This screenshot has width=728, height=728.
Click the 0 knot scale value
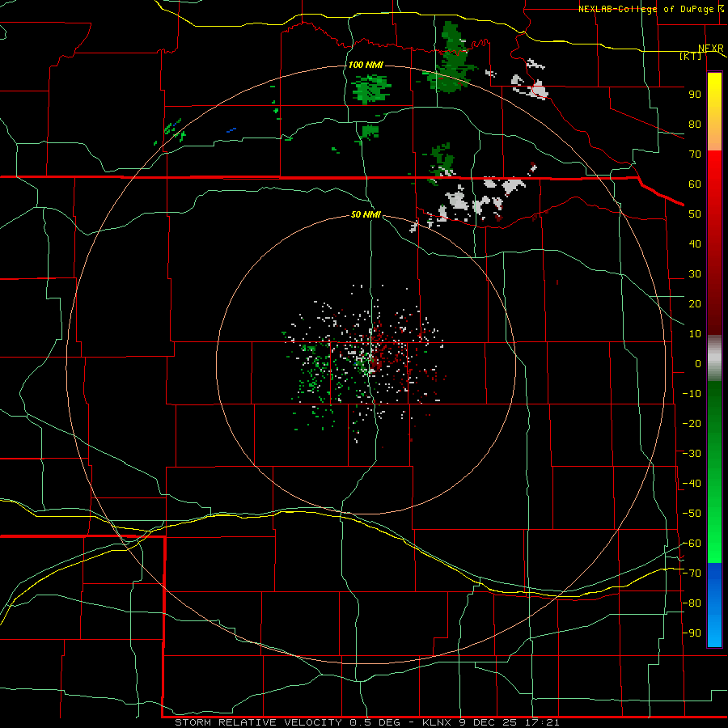click(x=698, y=364)
